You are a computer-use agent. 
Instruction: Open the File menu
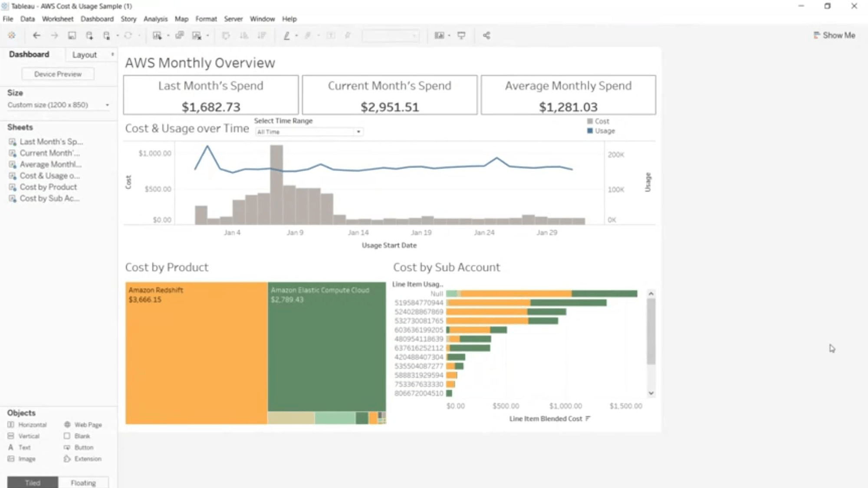click(x=8, y=19)
